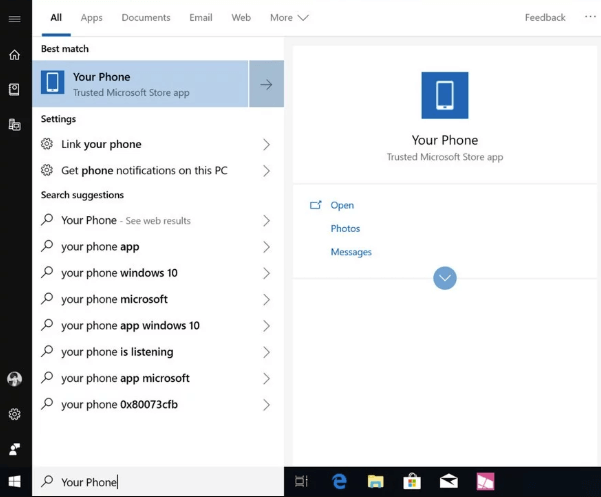The height and width of the screenshot is (497, 601).
Task: Open Task View on the taskbar
Action: tap(301, 481)
